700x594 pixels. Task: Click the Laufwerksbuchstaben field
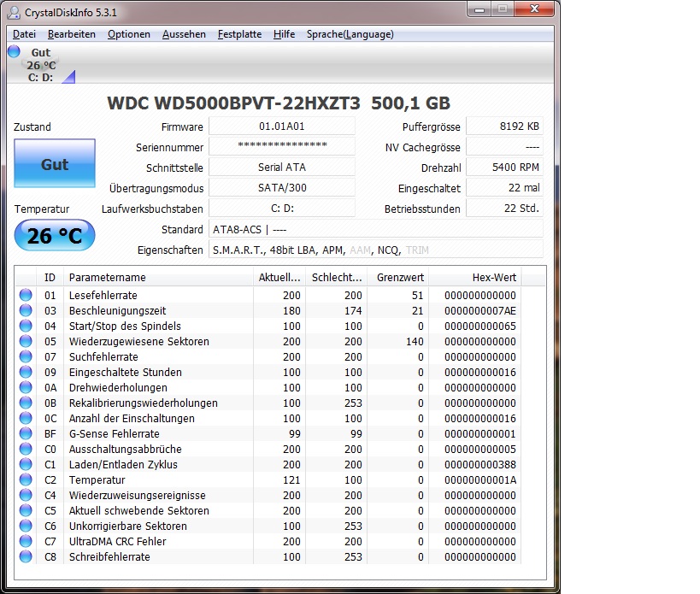282,209
